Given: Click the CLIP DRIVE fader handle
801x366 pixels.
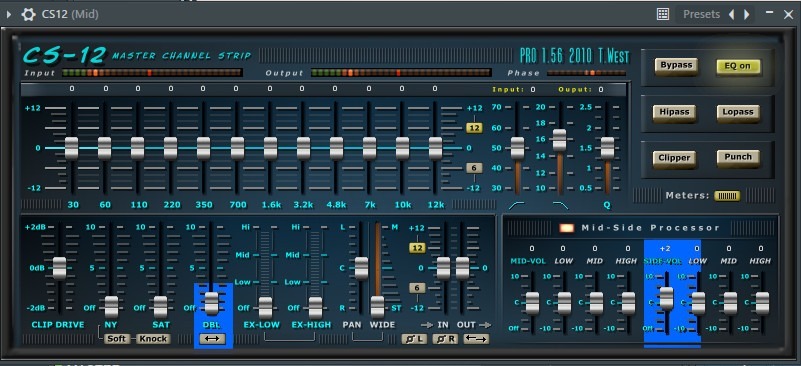Looking at the screenshot, I should 60,268.
